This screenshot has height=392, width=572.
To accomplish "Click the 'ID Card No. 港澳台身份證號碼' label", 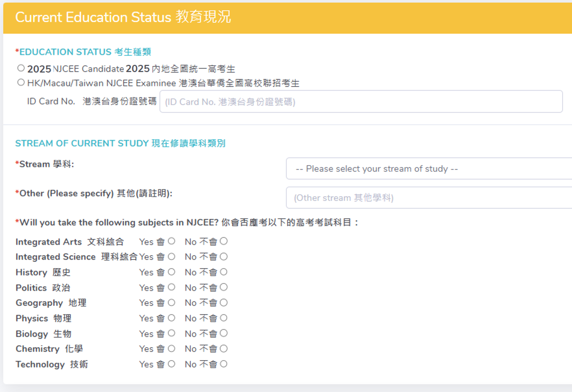I will (x=92, y=101).
